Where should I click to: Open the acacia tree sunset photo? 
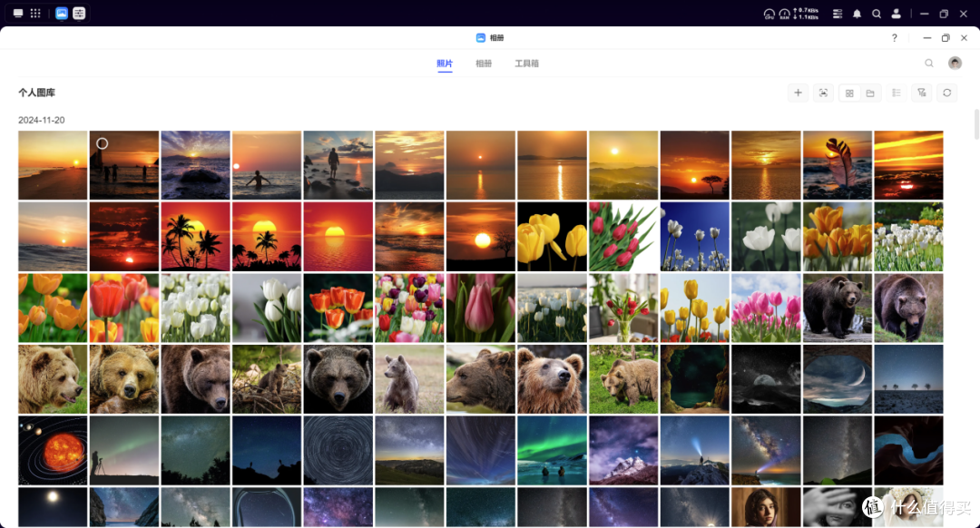694,165
